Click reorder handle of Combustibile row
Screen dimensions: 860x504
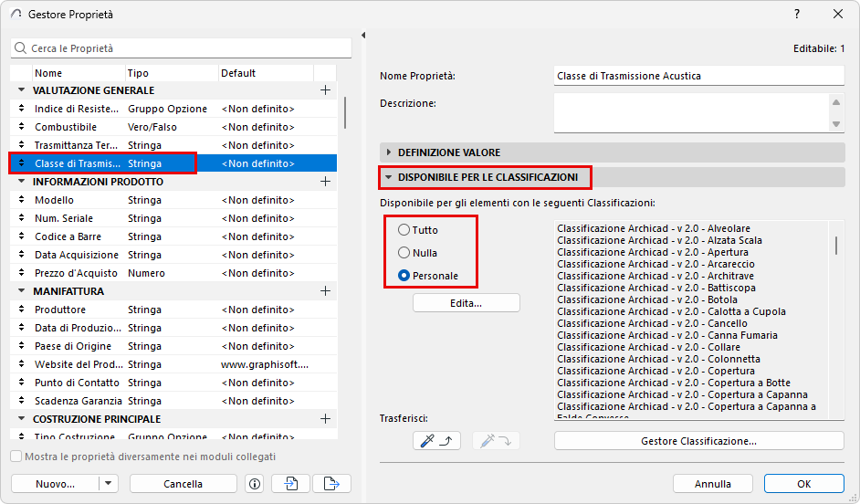click(x=21, y=127)
